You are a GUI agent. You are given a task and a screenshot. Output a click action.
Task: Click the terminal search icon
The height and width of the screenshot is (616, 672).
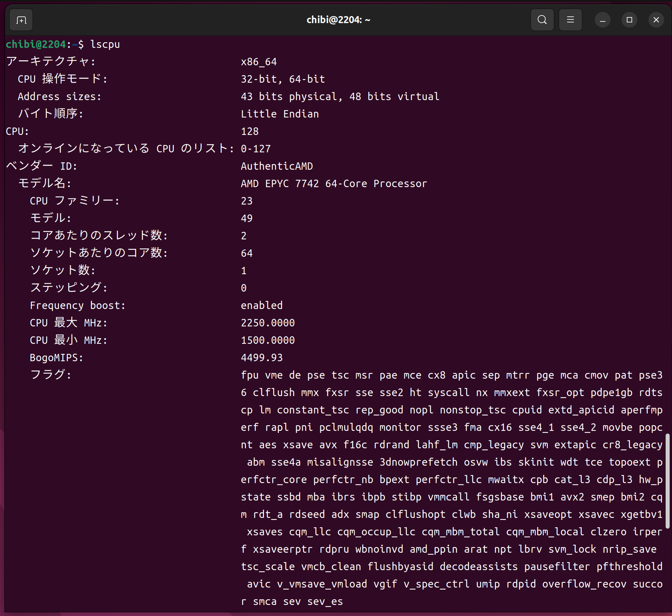click(542, 20)
